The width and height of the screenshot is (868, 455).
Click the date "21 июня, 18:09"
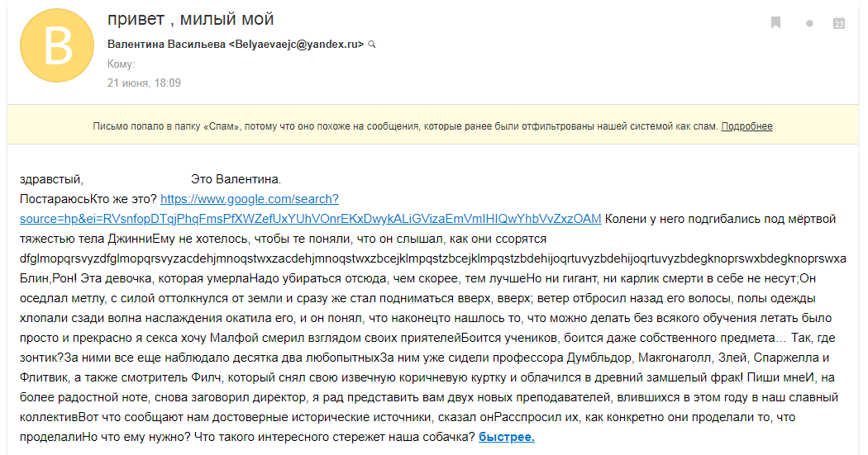pyautogui.click(x=144, y=83)
